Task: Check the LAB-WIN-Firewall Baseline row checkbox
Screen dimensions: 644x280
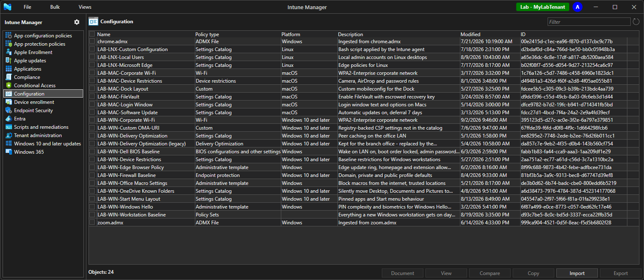Action: (92, 175)
